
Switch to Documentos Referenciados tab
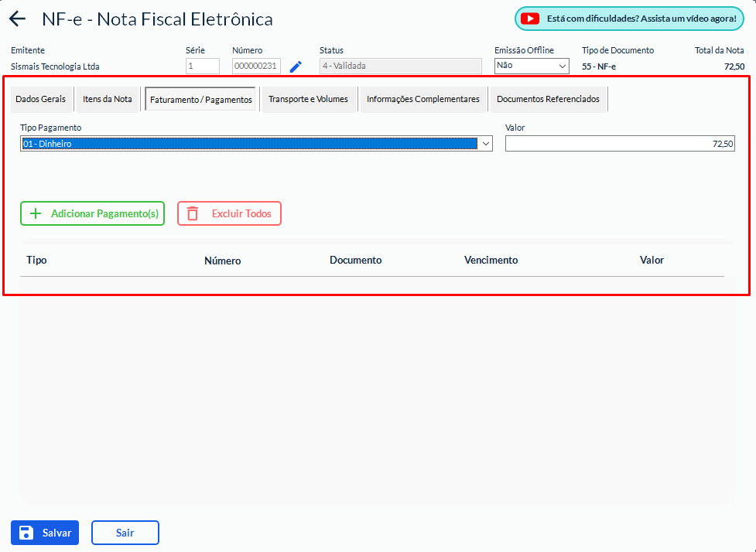tap(548, 99)
